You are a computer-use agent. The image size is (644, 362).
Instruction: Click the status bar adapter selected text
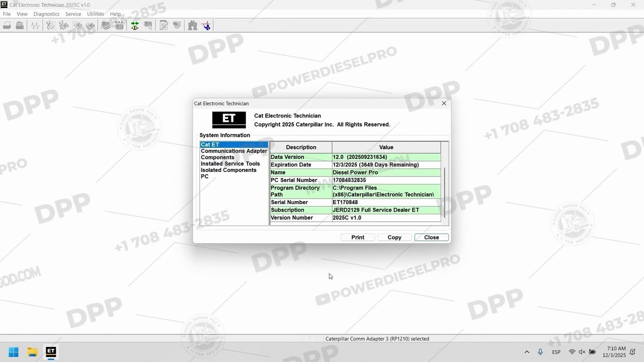point(377,339)
